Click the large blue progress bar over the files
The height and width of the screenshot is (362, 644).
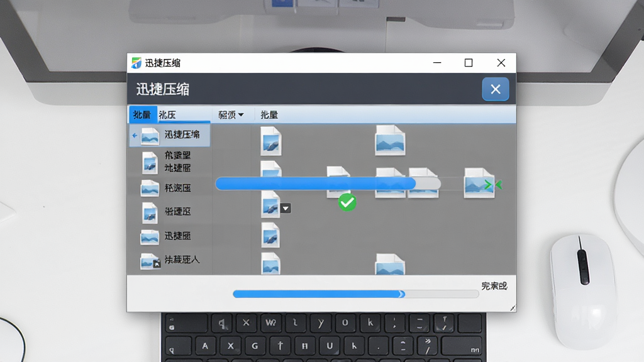point(328,184)
